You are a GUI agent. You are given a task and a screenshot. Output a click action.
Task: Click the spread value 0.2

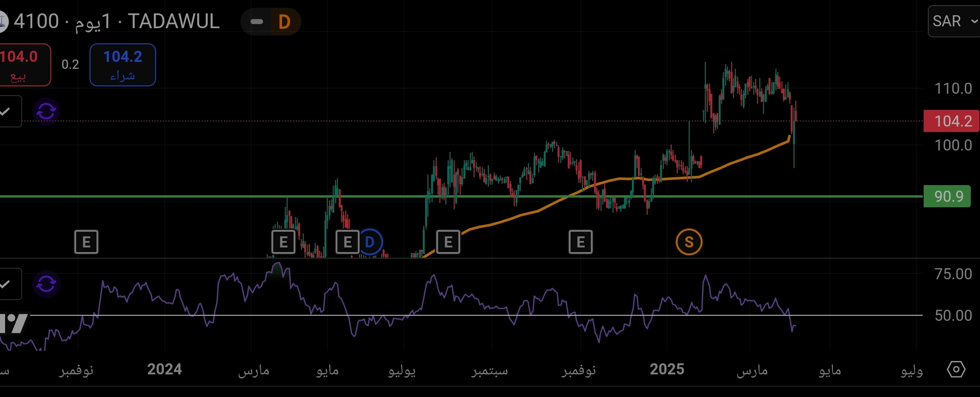pyautogui.click(x=70, y=64)
